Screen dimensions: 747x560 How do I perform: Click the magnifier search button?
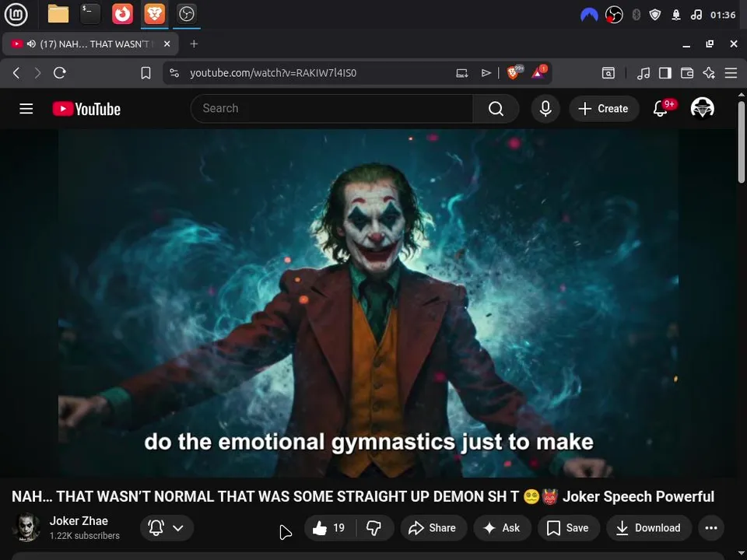point(496,109)
